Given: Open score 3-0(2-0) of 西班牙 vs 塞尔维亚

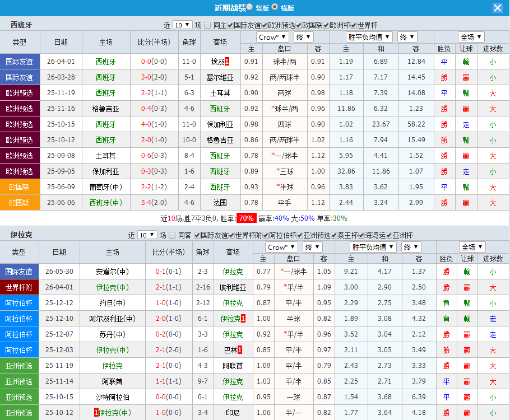Looking at the screenshot, I should 154,77.
